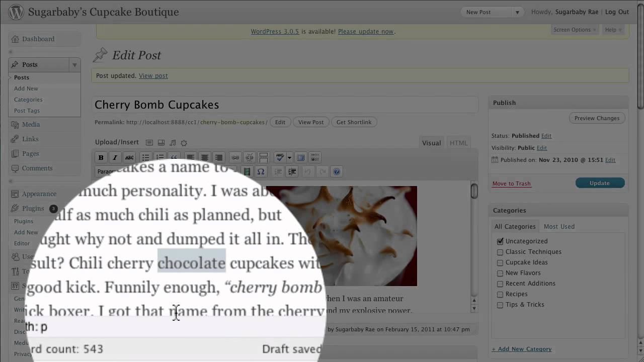Uncheck the Uncategorized category
Viewport: 644px width, 362px height.
tap(500, 241)
